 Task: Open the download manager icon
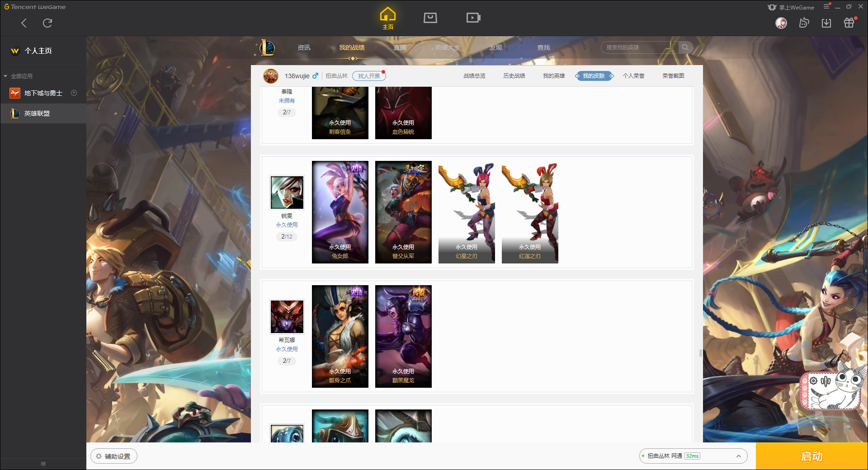[826, 23]
